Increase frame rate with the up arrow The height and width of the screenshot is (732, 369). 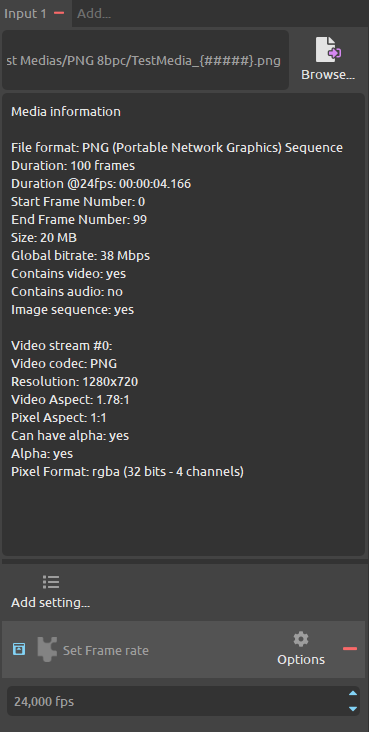(x=354, y=693)
